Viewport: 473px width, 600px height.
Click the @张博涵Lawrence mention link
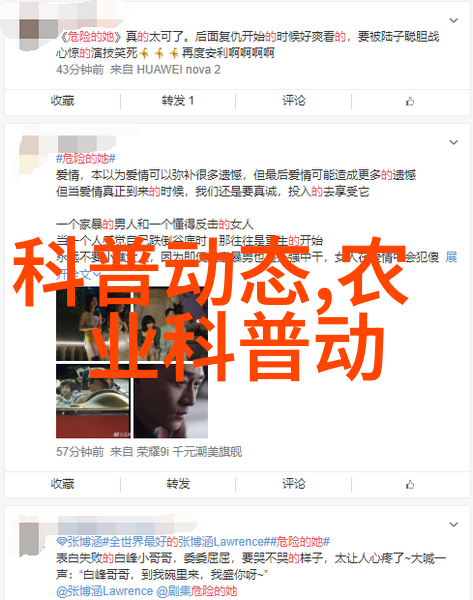click(104, 591)
